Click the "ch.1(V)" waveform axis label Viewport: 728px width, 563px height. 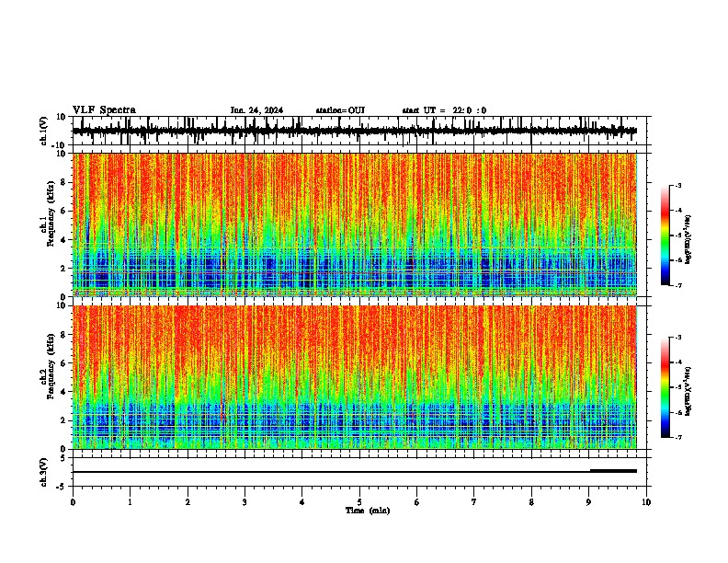(x=44, y=131)
